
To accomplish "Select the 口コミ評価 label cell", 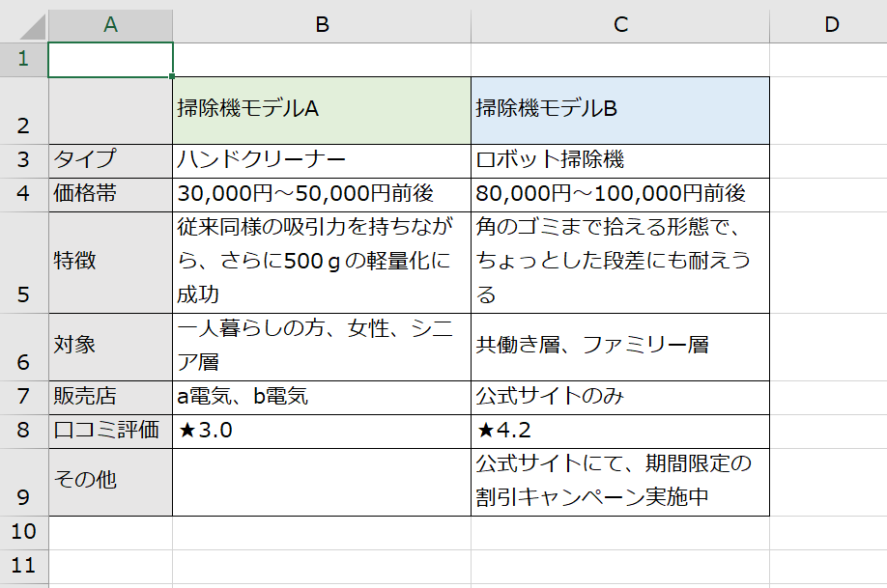I will click(x=111, y=432).
